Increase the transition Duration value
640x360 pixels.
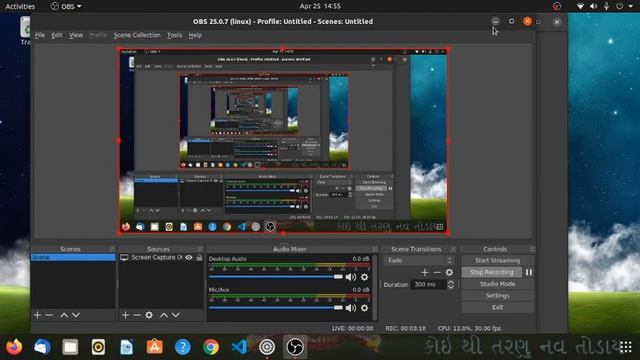pos(451,282)
